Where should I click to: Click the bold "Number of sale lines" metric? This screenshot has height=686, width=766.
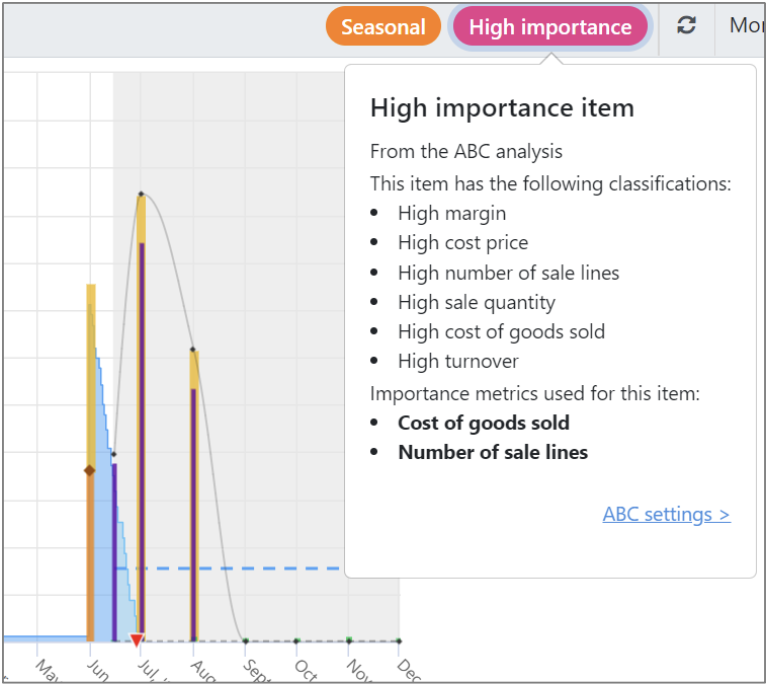(x=492, y=452)
